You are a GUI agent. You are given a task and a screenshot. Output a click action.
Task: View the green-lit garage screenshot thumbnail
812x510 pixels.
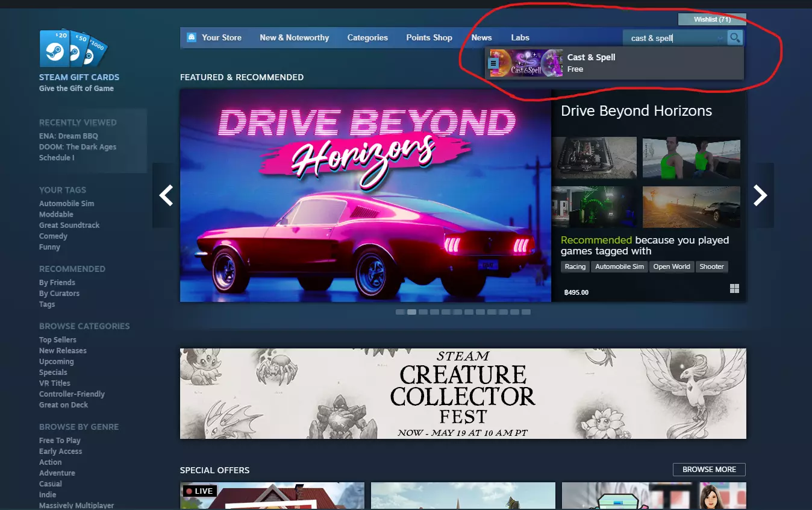[595, 207]
